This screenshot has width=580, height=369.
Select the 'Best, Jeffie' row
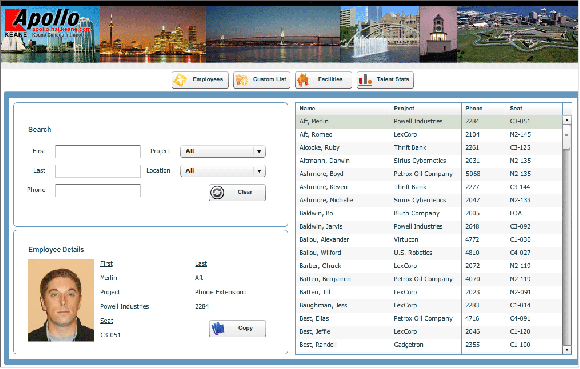[429, 332]
